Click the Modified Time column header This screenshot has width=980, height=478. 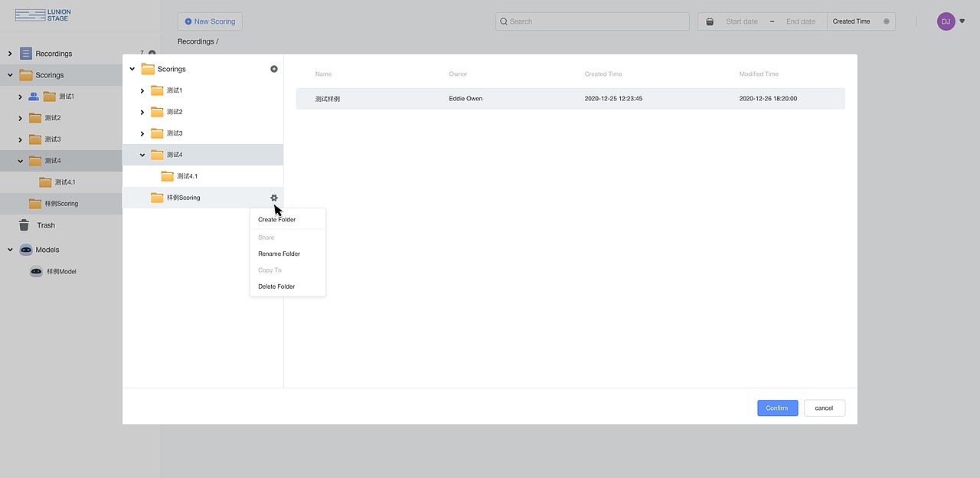tap(759, 74)
